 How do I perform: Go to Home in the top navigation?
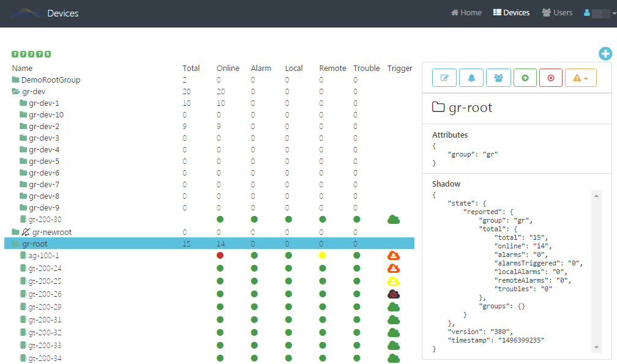(466, 13)
